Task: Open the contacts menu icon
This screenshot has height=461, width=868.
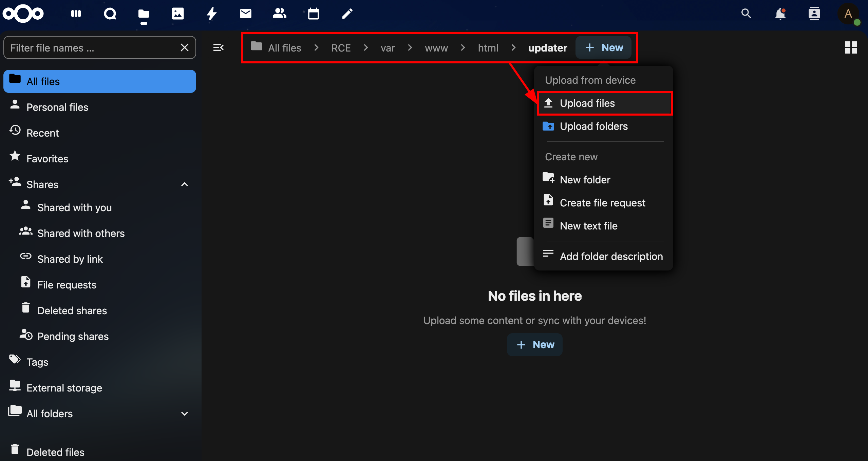Action: coord(814,14)
